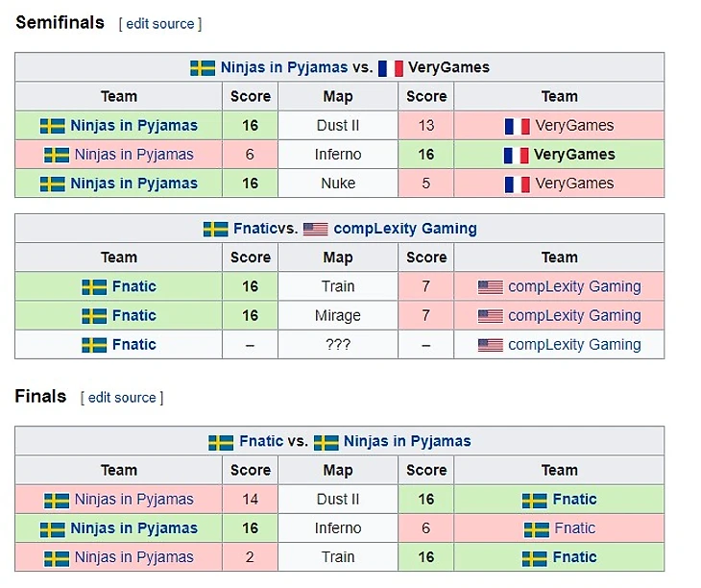Image resolution: width=701 pixels, height=588 pixels.
Task: Open compLexity Gaming link in match header
Action: click(405, 229)
